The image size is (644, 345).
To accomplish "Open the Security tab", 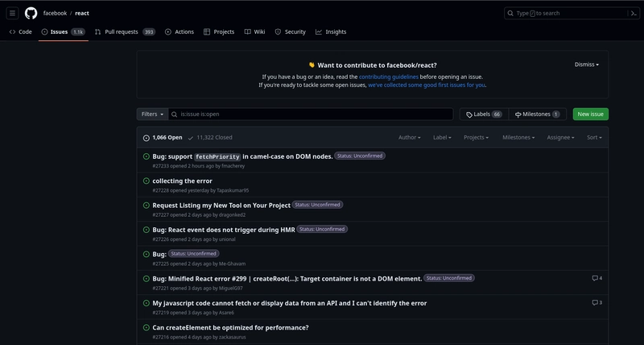I will point(291,31).
